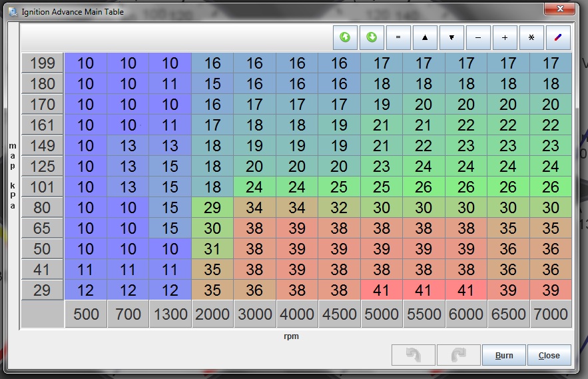The image size is (588, 379).
Task: Select the 6000 rpm column header
Action: coord(467,314)
